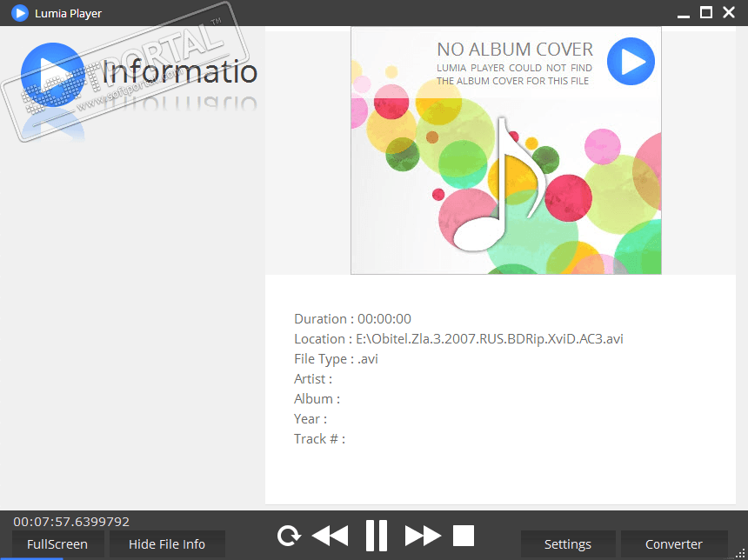Click the Album : field label
Screen dimensions: 748x560
(317, 399)
